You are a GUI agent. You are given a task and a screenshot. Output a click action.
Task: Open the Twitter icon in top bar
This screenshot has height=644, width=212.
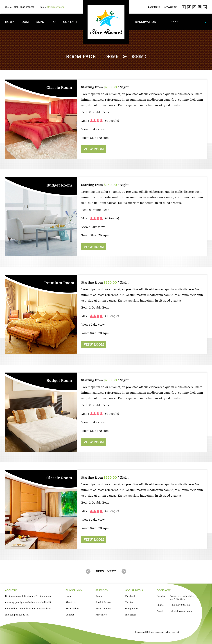(x=189, y=7)
